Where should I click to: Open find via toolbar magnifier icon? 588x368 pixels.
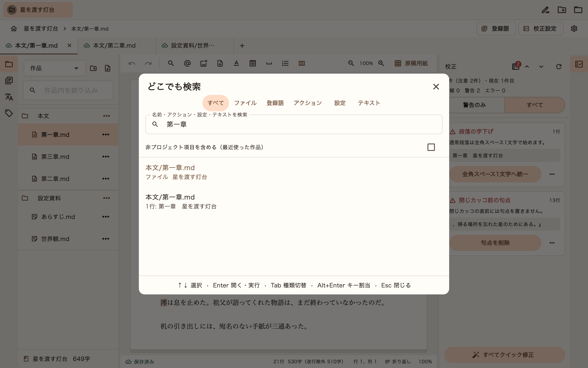coord(171,64)
